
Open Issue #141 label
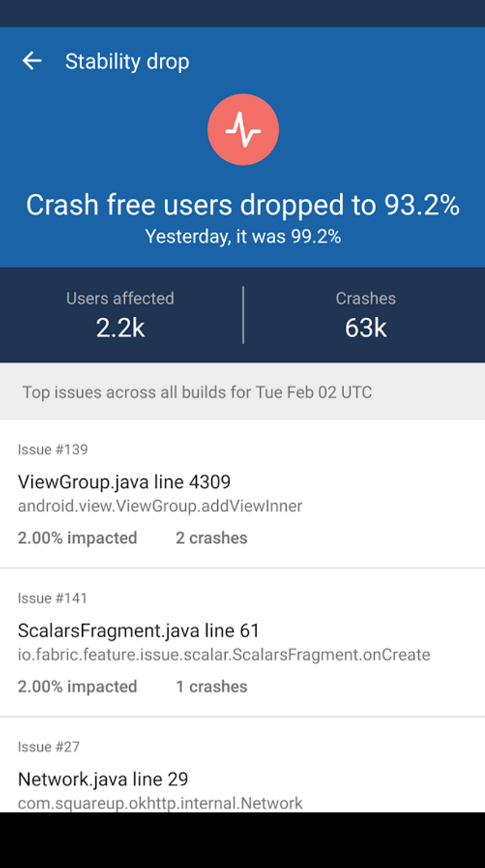[52, 599]
